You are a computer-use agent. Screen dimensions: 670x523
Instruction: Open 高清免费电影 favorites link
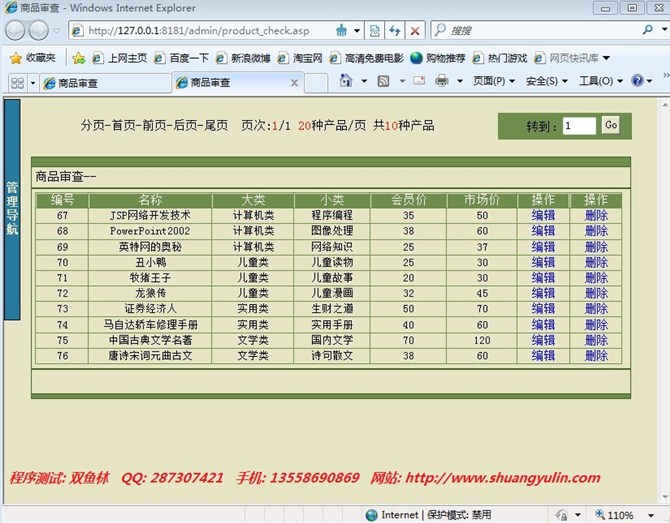point(367,58)
